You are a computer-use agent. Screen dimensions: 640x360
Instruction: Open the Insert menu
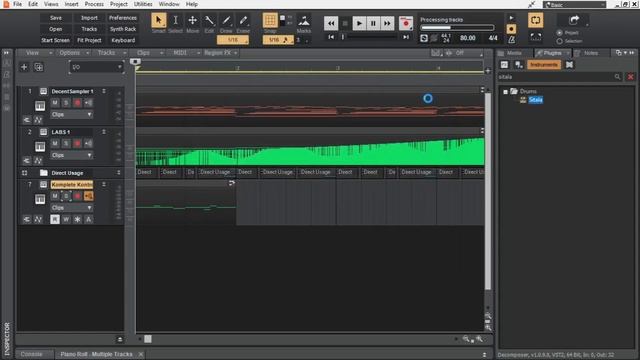point(71,4)
